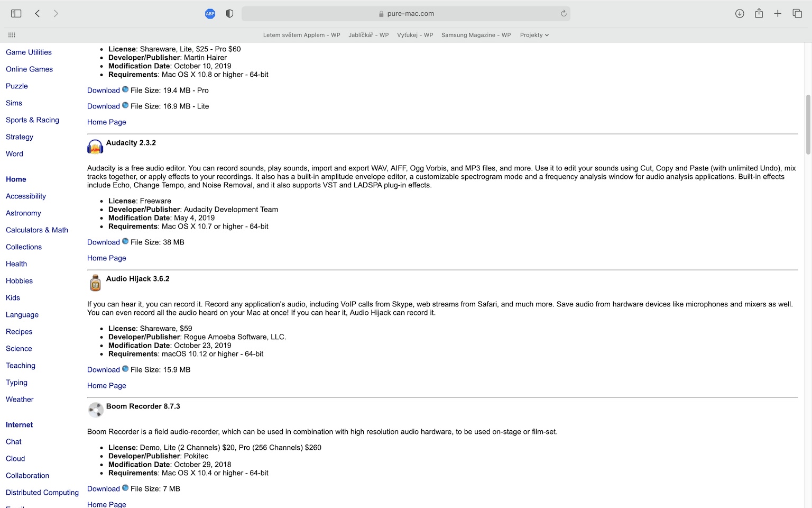Open the favorites grid icon

point(12,35)
